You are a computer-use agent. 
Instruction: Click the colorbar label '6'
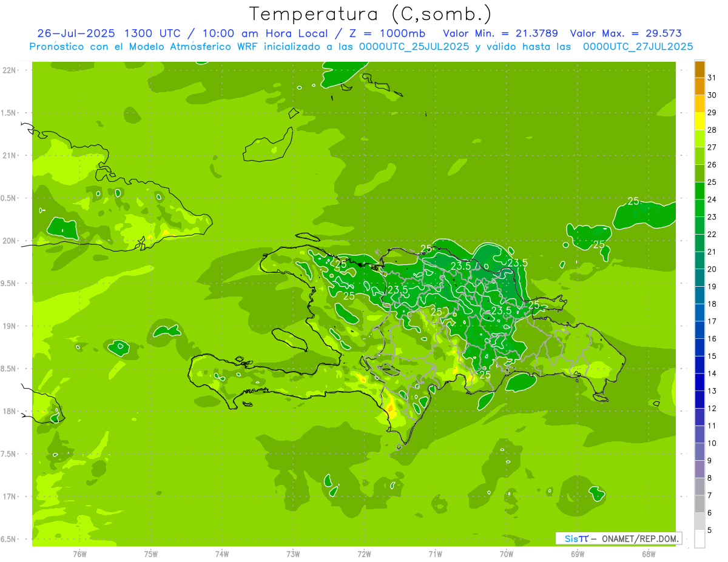click(x=709, y=513)
